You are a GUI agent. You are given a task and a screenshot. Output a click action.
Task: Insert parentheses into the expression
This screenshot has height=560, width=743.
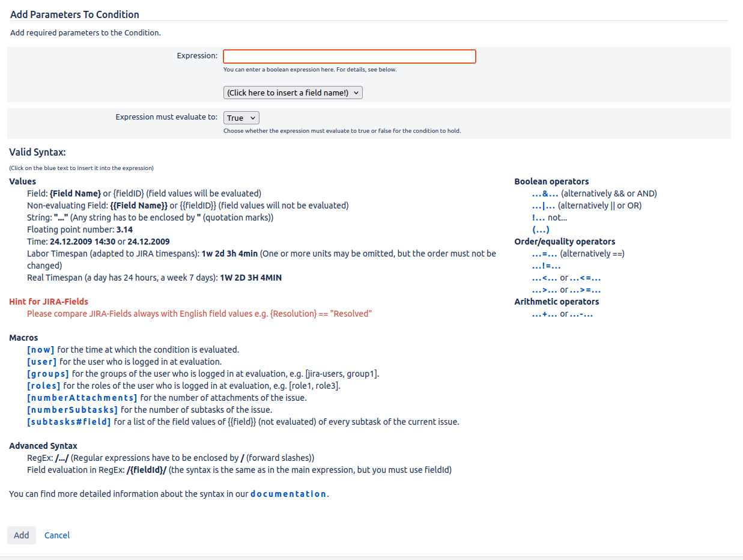click(x=540, y=229)
